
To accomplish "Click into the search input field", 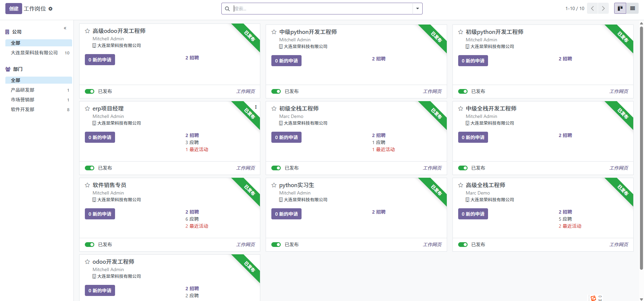I will 322,9.
